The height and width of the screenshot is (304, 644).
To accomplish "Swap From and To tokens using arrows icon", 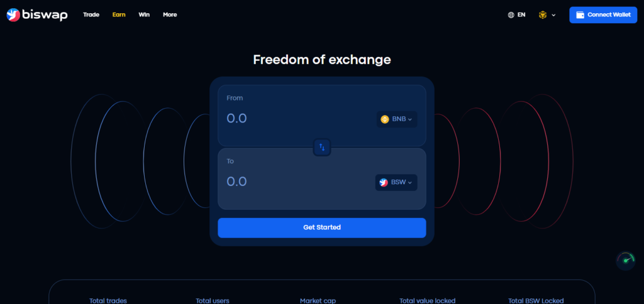I will (x=322, y=147).
